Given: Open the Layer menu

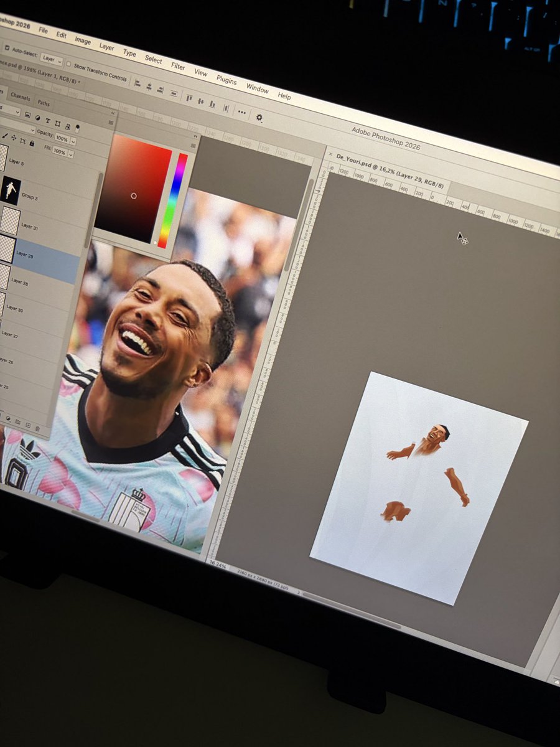Looking at the screenshot, I should [x=106, y=47].
